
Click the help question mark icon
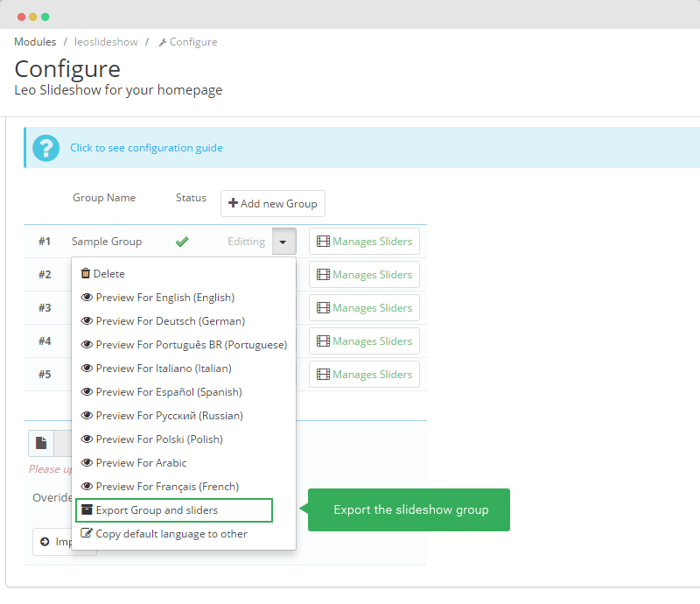click(46, 148)
